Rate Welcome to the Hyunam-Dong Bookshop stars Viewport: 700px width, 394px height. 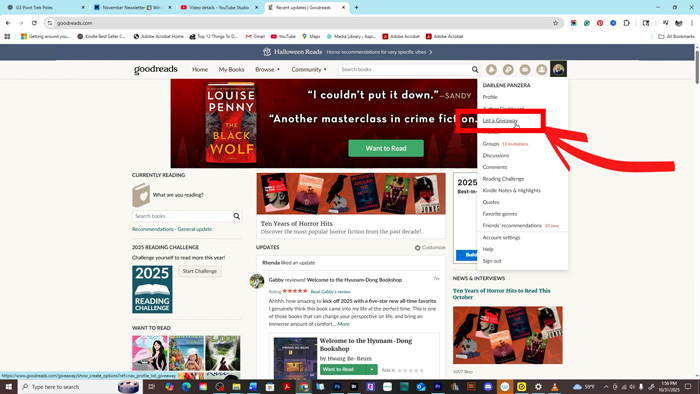pos(410,370)
